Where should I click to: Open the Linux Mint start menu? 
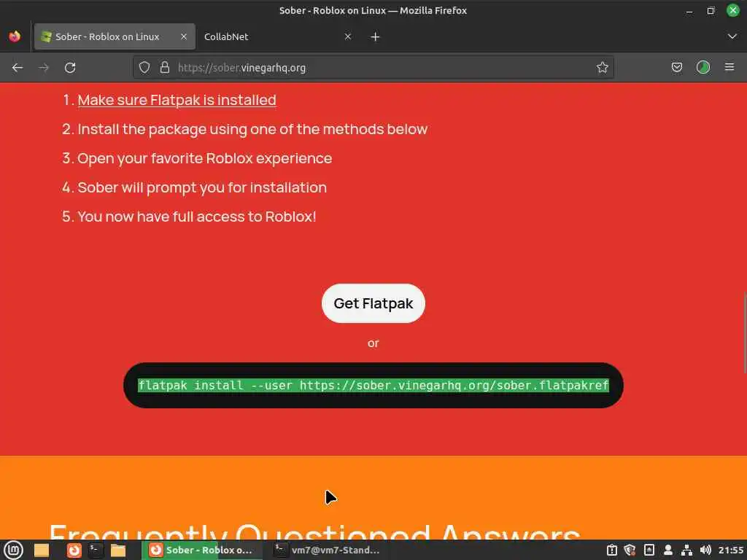pyautogui.click(x=13, y=550)
